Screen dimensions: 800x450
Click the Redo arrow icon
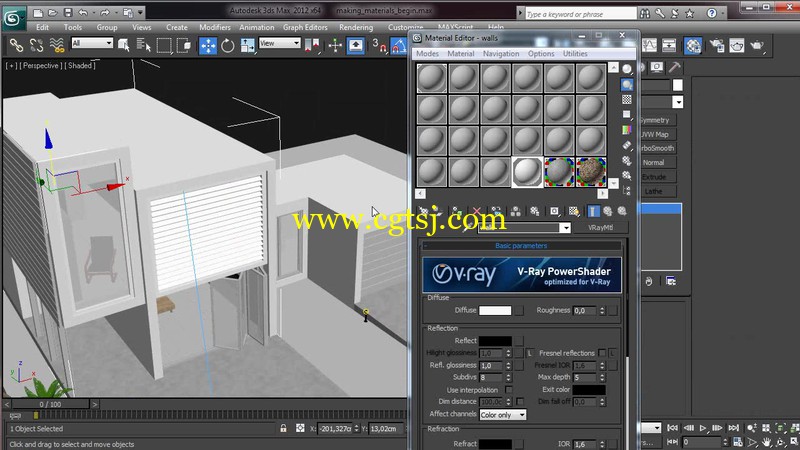pyautogui.click(x=105, y=12)
